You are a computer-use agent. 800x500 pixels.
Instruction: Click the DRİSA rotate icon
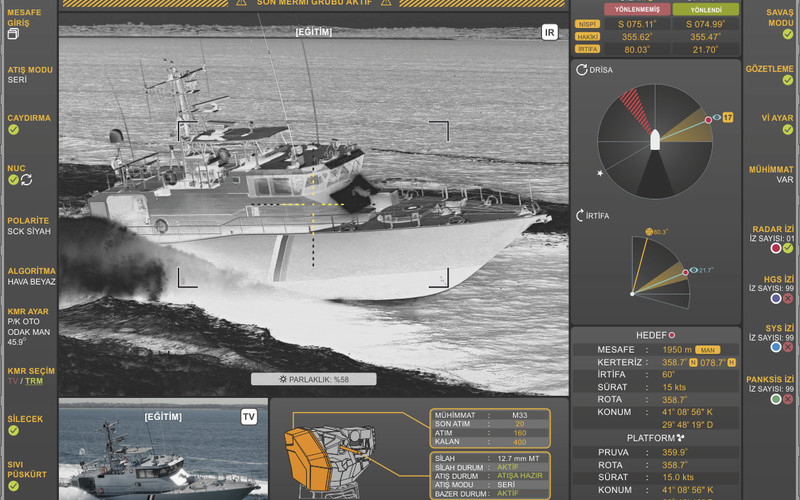click(582, 69)
